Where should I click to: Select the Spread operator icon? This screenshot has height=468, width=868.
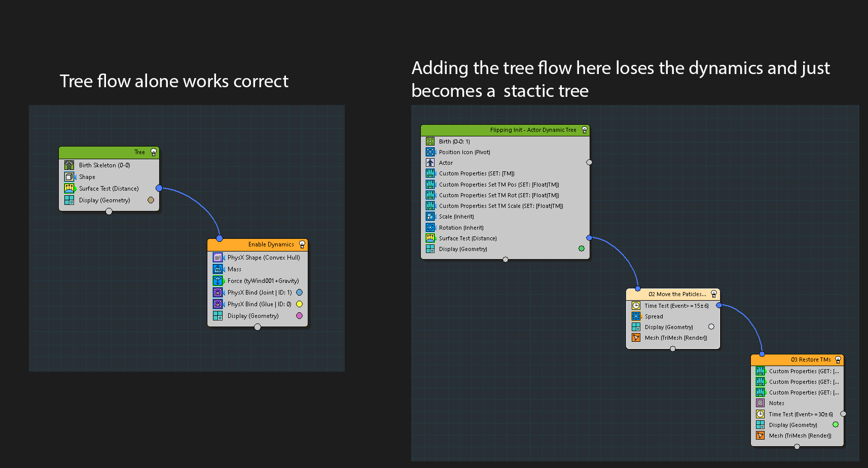click(x=636, y=316)
